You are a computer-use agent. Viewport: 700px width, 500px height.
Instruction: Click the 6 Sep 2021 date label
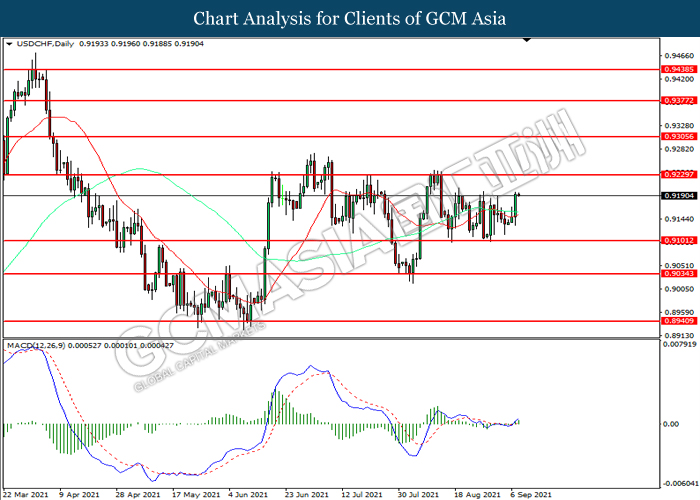(x=531, y=495)
